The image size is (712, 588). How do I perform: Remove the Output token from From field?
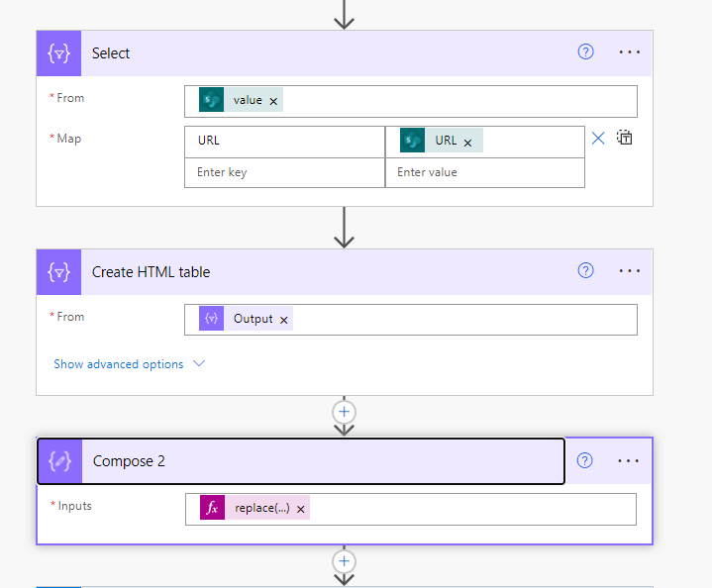[x=284, y=320]
